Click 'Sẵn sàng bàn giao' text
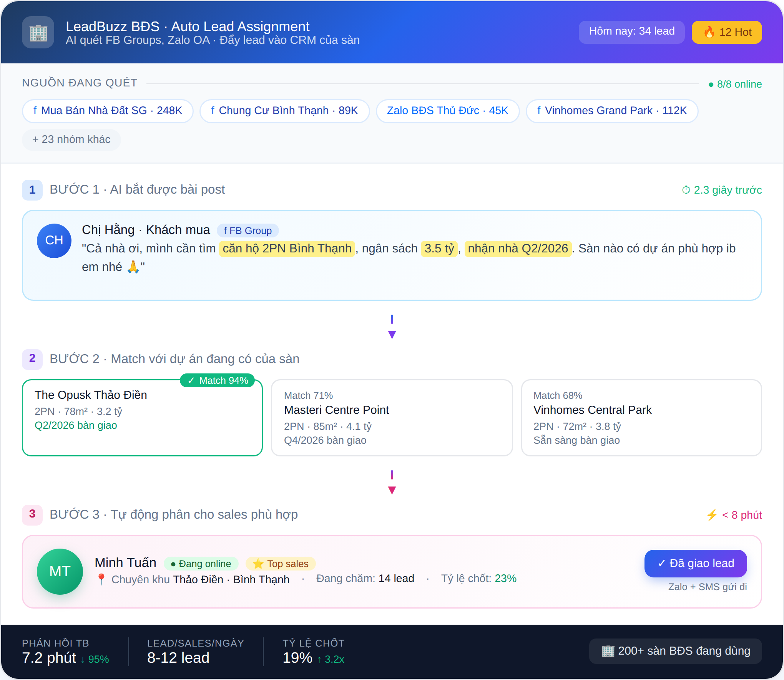The width and height of the screenshot is (784, 680). coord(576,440)
